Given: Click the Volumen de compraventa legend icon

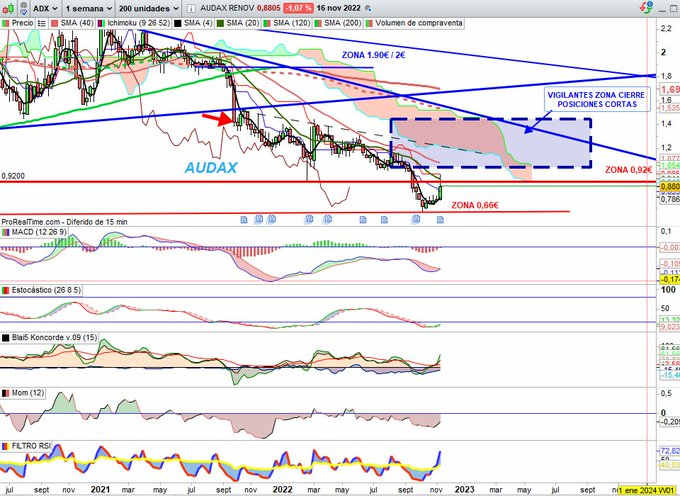Looking at the screenshot, I should pyautogui.click(x=369, y=23).
